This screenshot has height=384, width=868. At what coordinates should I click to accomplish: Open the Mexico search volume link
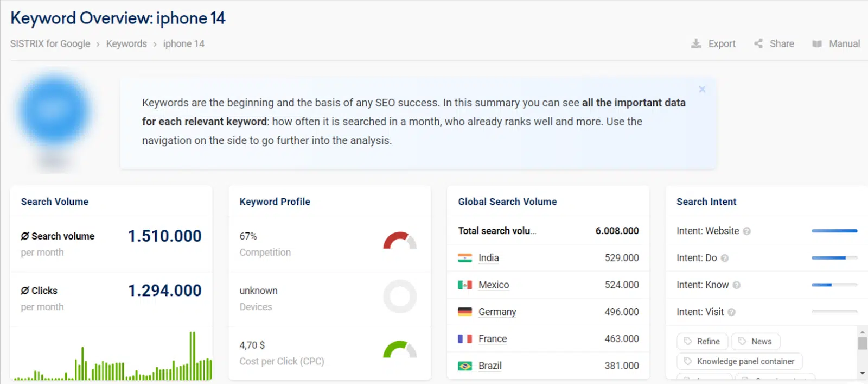pos(494,285)
